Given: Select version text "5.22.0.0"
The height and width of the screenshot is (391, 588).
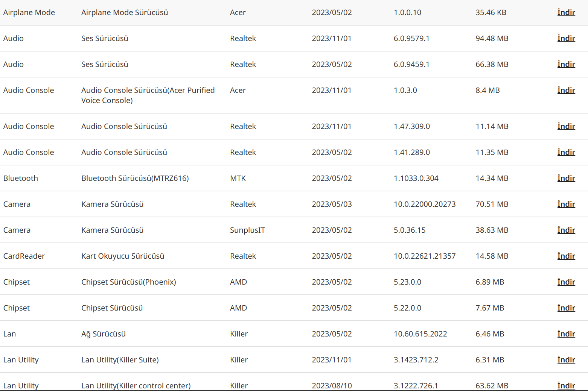Looking at the screenshot, I should pyautogui.click(x=407, y=308).
